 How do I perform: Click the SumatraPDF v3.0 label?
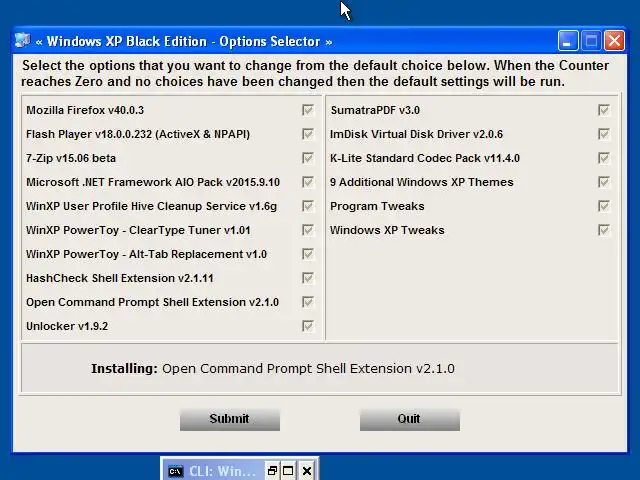[x=375, y=110]
